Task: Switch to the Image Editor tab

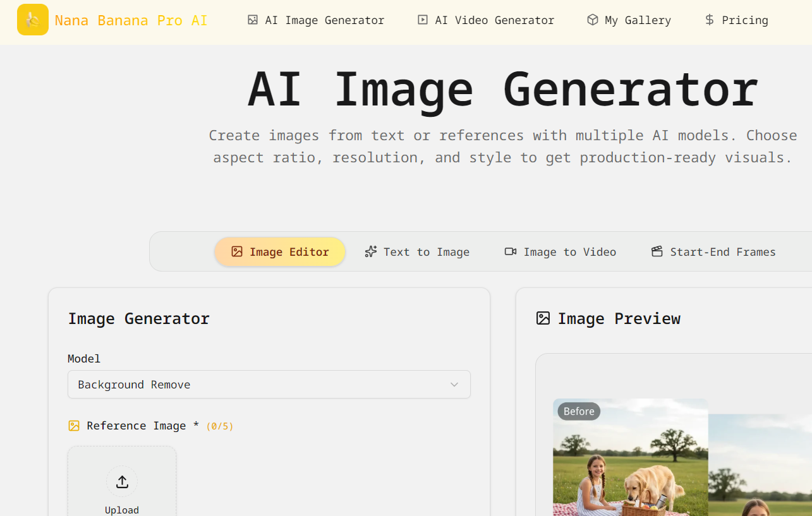Action: 280,252
